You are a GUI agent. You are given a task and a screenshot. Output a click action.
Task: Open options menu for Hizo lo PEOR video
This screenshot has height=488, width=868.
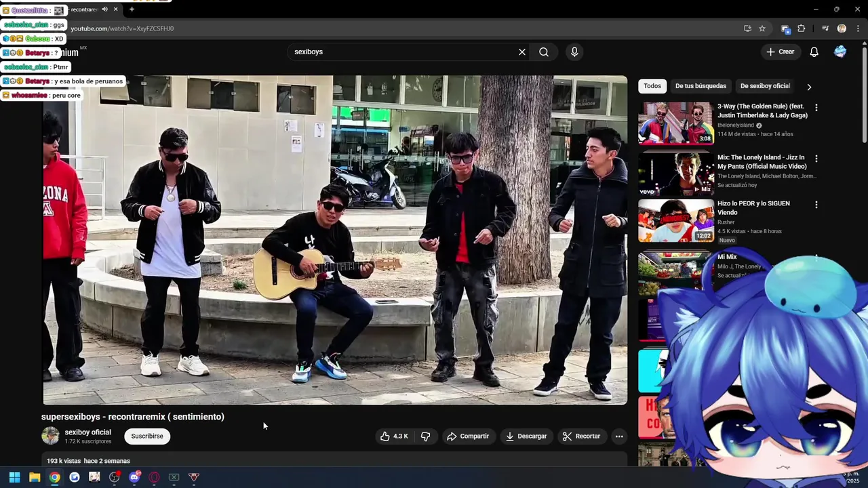tap(816, 205)
